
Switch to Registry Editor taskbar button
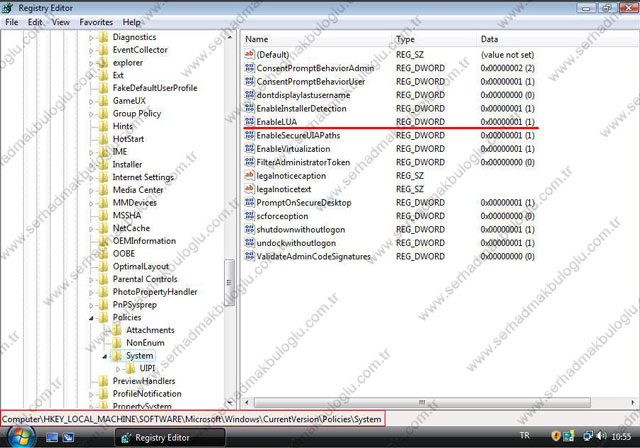pos(169,437)
